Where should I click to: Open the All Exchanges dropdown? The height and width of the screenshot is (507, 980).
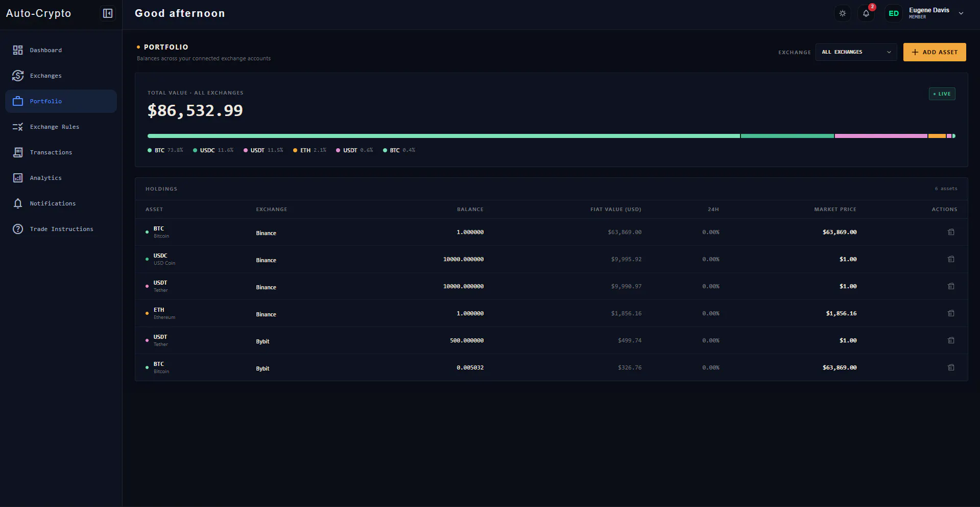point(856,52)
